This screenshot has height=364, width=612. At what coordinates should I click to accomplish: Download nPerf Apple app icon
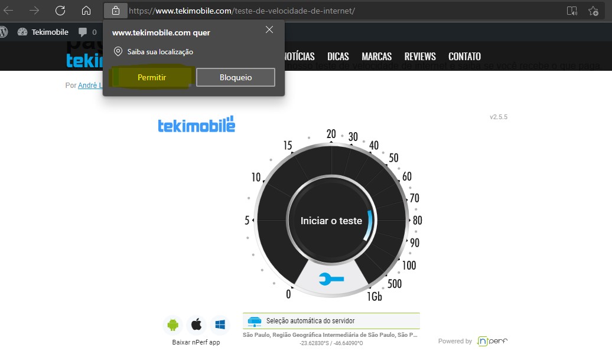coord(196,324)
